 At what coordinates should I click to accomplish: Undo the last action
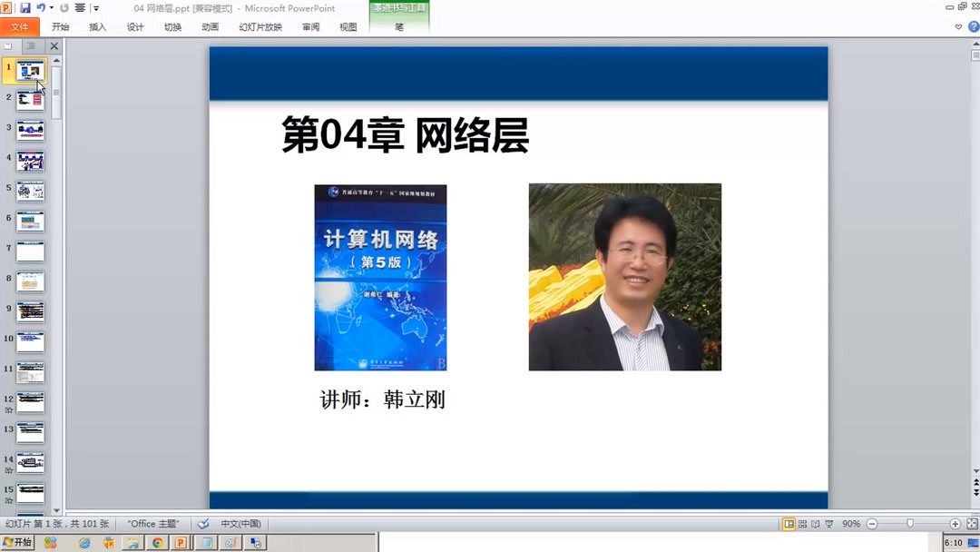pos(41,8)
